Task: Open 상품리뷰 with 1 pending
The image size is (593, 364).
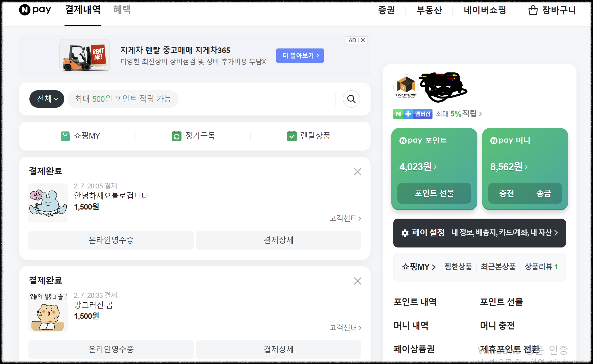Action: [541, 267]
